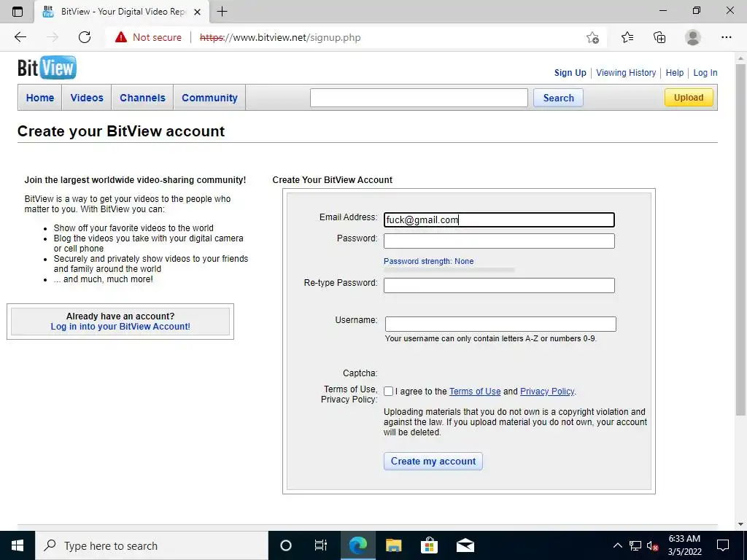Check the Terms of Use agreement box

point(388,392)
